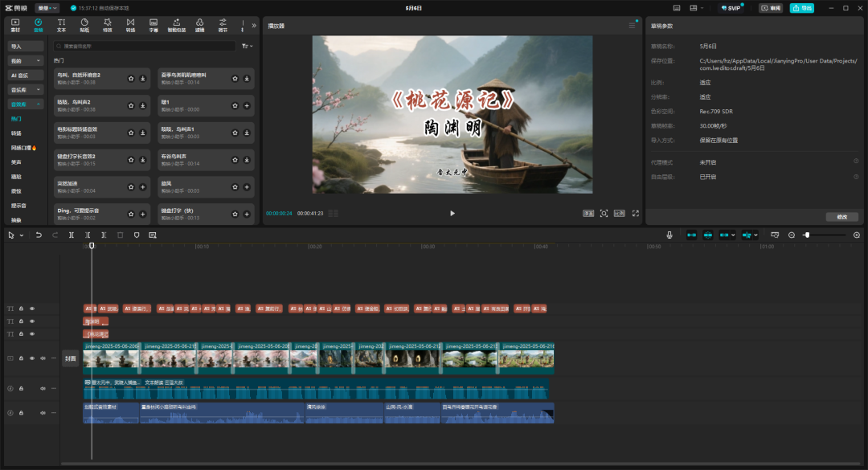Open the selection tool mode dropdown arrow

(x=22, y=235)
